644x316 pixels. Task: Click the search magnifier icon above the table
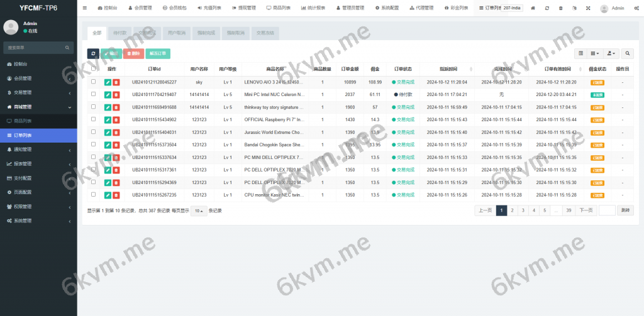coord(627,54)
